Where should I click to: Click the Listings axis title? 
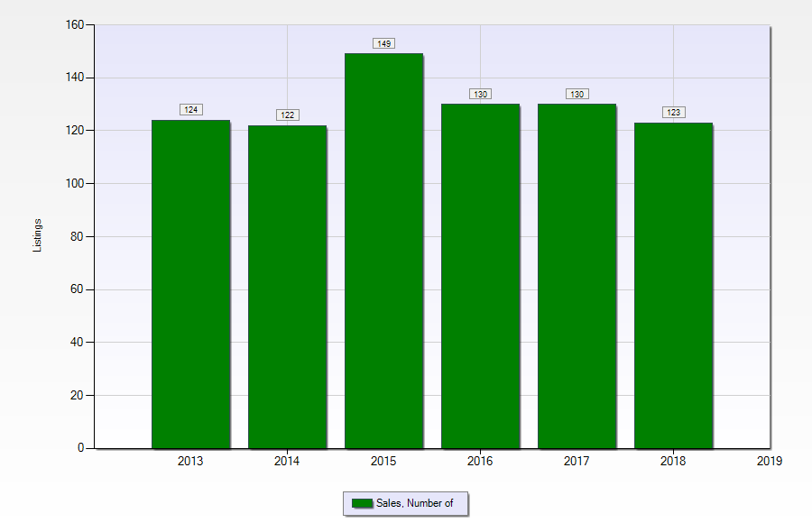tap(37, 235)
